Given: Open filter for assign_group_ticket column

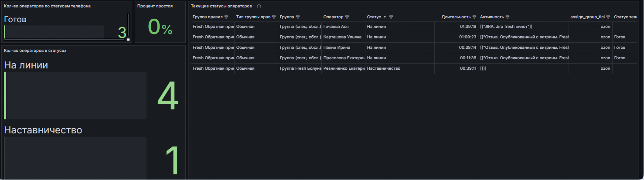Looking at the screenshot, I should (608, 17).
